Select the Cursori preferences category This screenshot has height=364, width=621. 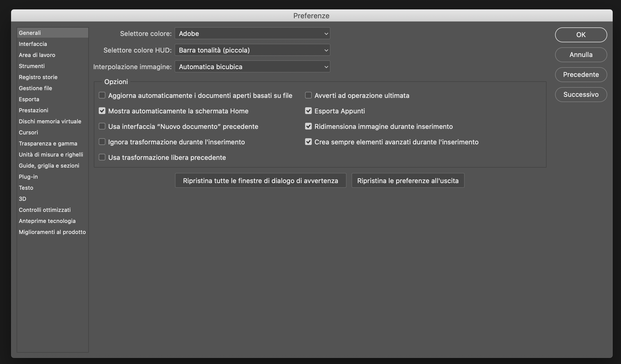(28, 132)
